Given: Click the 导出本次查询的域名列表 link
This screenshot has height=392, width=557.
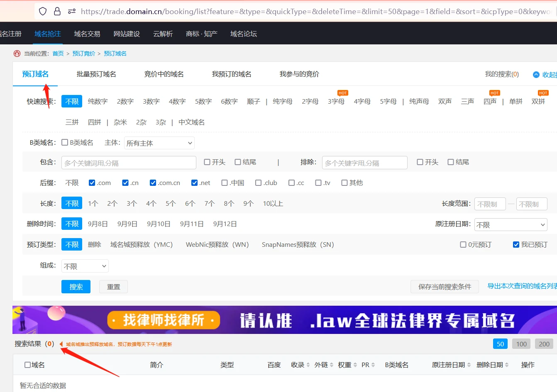Looking at the screenshot, I should [522, 286].
